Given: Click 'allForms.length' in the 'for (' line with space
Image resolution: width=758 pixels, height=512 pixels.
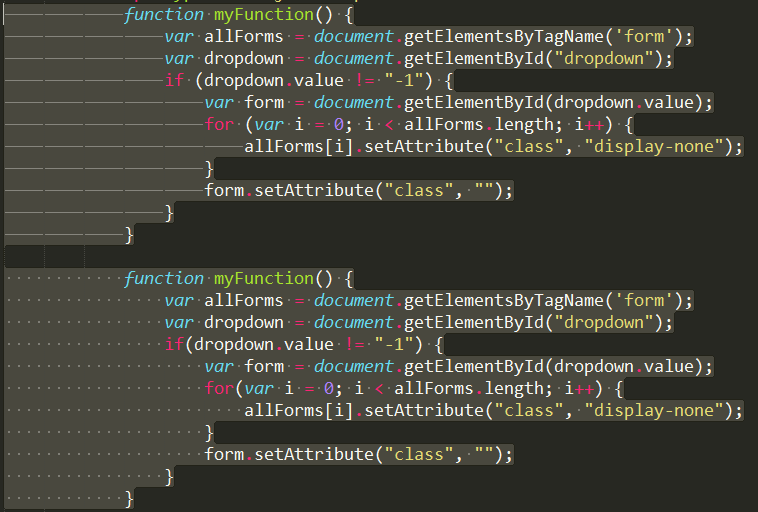Looking at the screenshot, I should coord(479,124).
